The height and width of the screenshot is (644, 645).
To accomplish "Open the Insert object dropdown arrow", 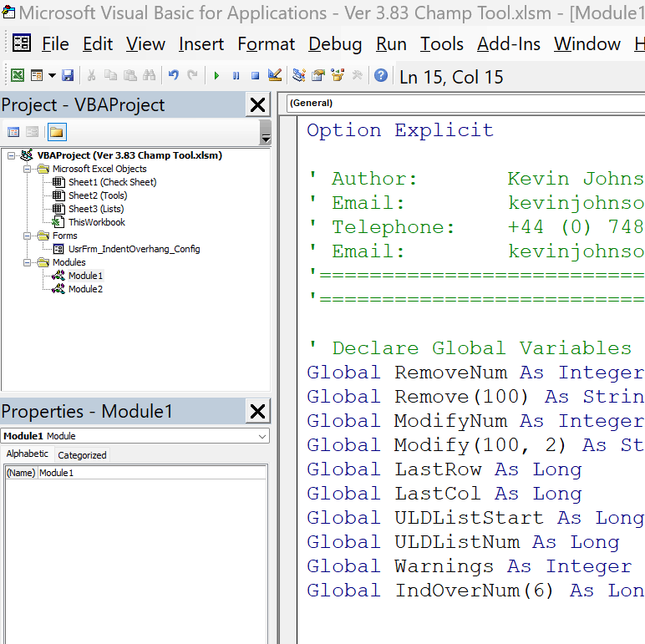I will click(53, 76).
